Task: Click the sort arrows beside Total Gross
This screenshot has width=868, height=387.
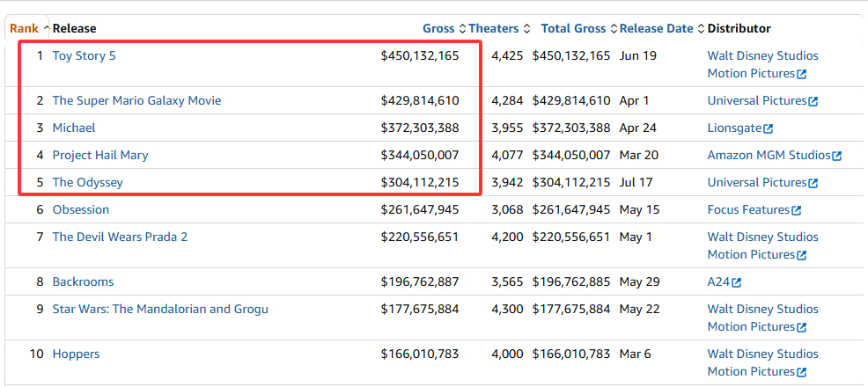Action: 614,29
